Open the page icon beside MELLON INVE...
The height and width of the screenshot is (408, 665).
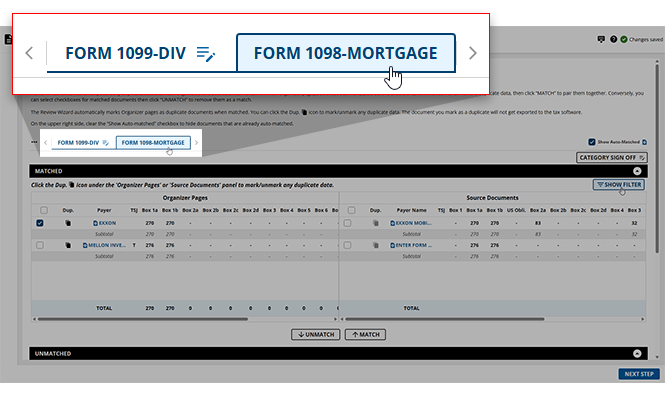[x=85, y=245]
